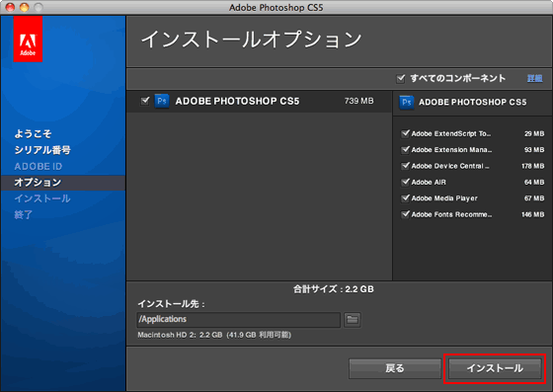
Task: Click the 178 MB size value
Action: pyautogui.click(x=533, y=166)
